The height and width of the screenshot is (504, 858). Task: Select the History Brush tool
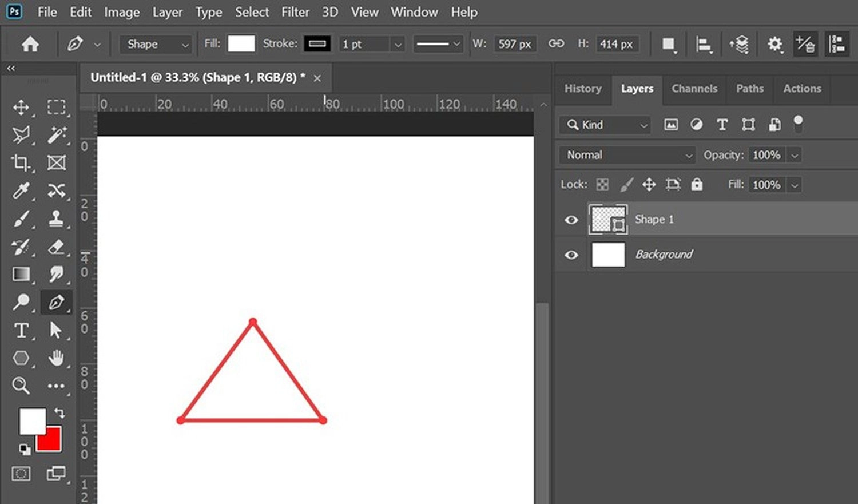pos(21,247)
